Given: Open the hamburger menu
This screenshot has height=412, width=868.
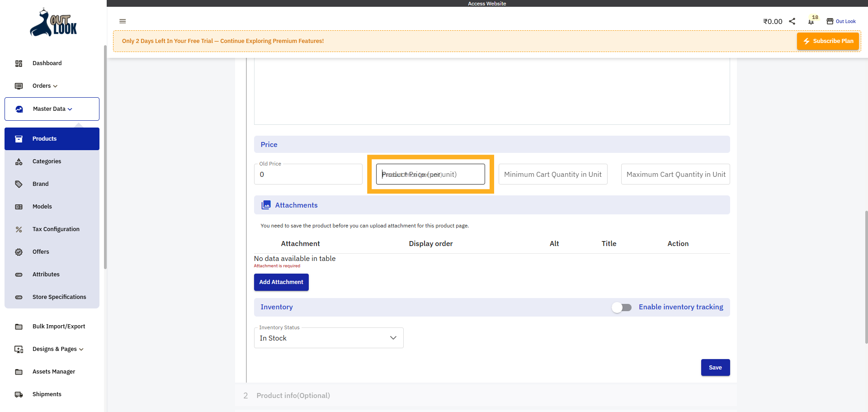Looking at the screenshot, I should coord(123,21).
